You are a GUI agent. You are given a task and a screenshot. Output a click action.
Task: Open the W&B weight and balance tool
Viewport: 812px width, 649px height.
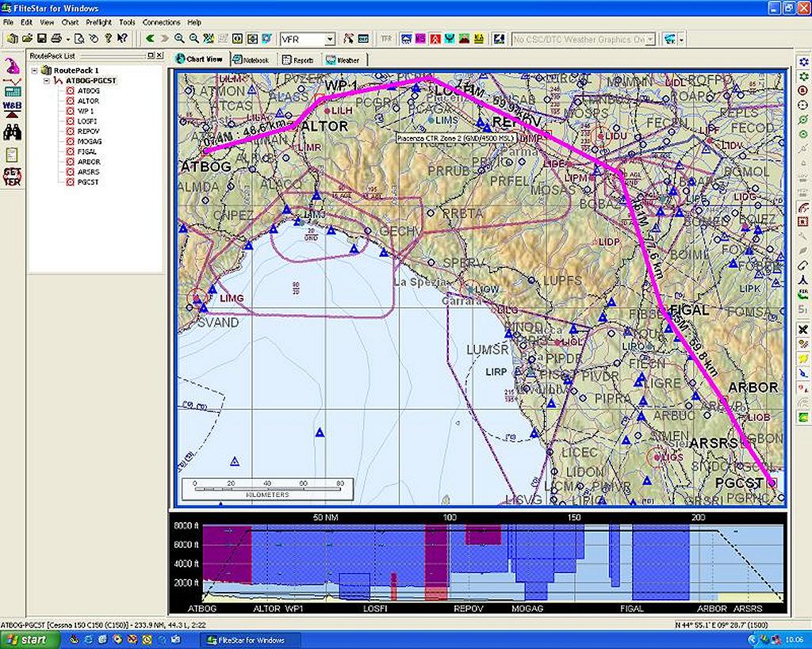[12, 109]
